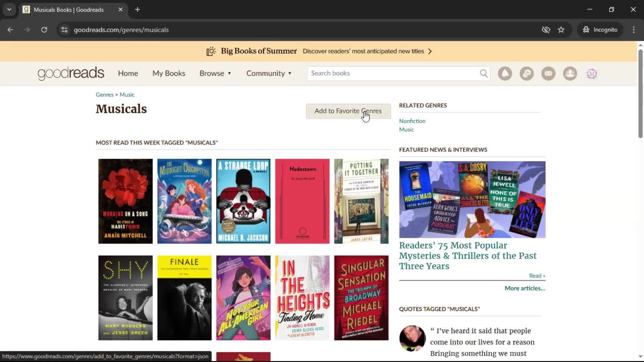Click the address bar URL
The width and height of the screenshot is (644, 362).
point(121,30)
